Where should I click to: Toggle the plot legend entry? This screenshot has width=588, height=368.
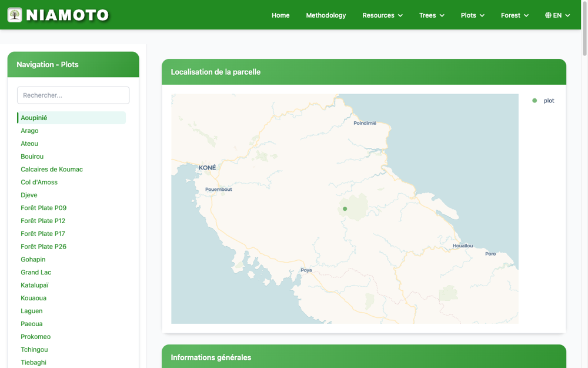tap(543, 101)
